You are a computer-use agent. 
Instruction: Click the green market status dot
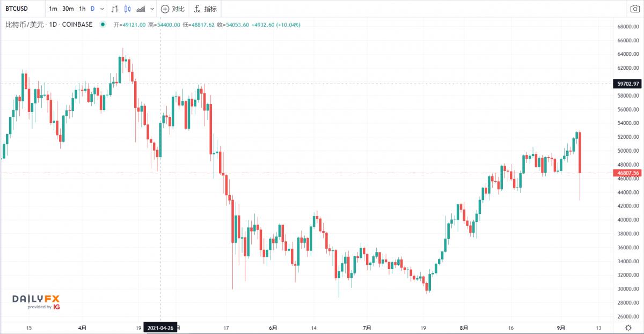click(102, 25)
